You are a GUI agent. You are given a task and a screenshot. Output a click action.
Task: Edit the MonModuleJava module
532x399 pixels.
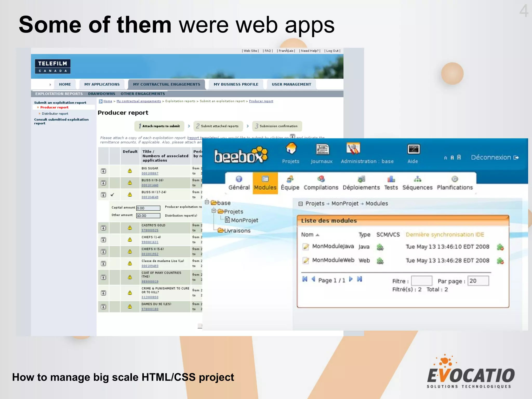pos(306,247)
